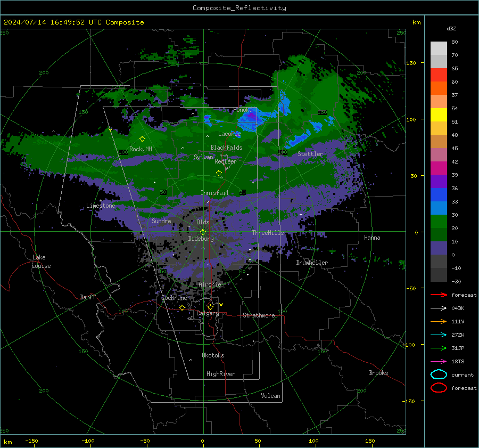Click the Okotoks city label
Screen dimensions: 479x448
pyautogui.click(x=213, y=355)
